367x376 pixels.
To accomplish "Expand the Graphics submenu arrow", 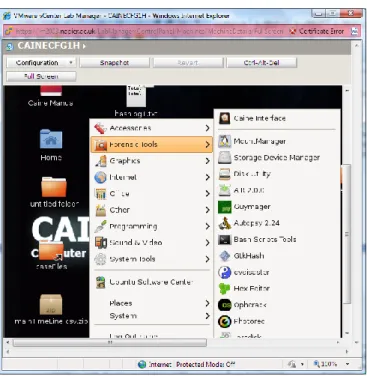I will pyautogui.click(x=207, y=161).
